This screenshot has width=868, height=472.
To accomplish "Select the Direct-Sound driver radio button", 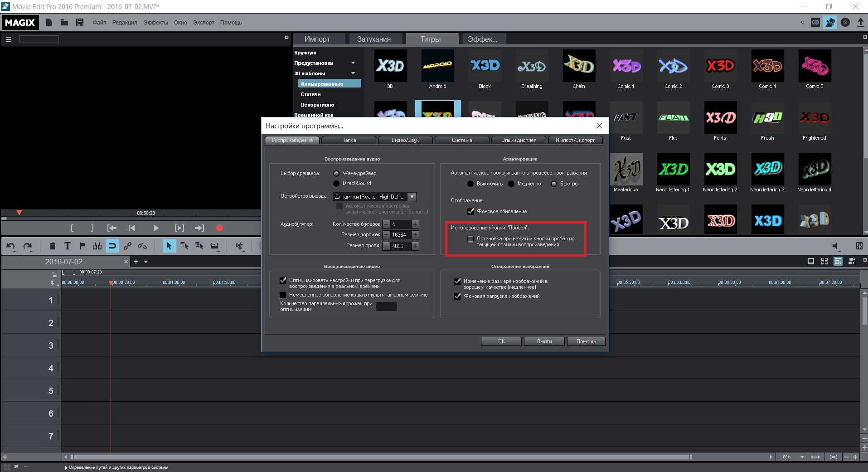I will (x=336, y=183).
